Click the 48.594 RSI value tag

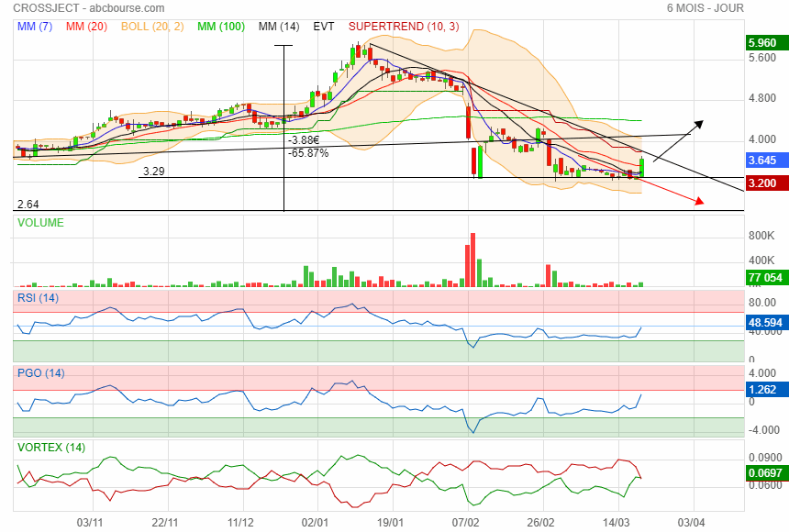[766, 323]
